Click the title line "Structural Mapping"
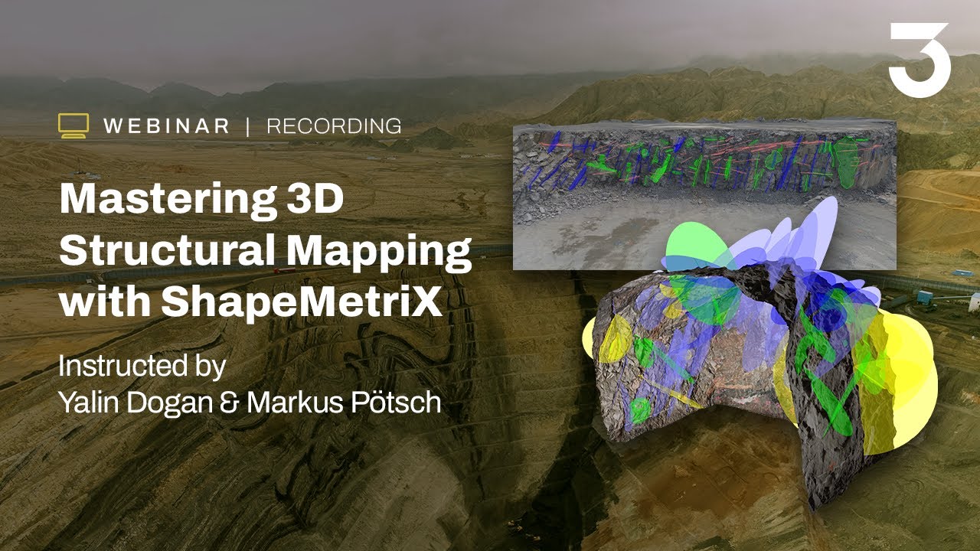This screenshot has width=980, height=551. point(265,251)
